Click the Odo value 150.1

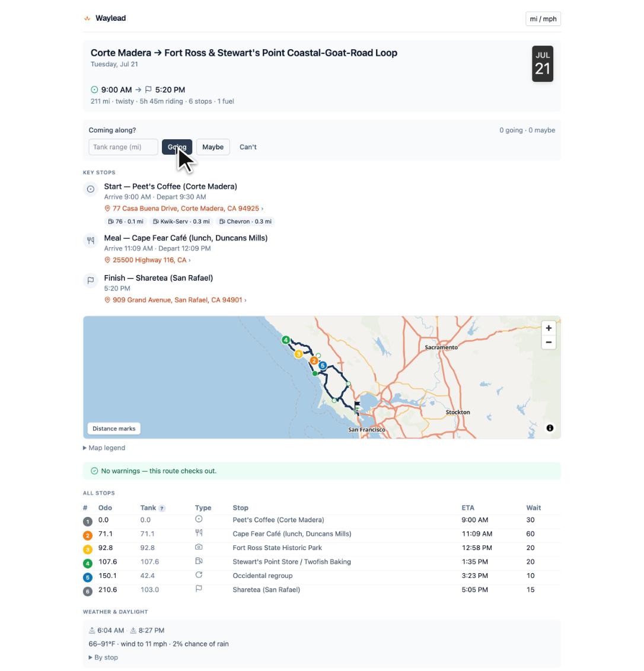(x=107, y=576)
